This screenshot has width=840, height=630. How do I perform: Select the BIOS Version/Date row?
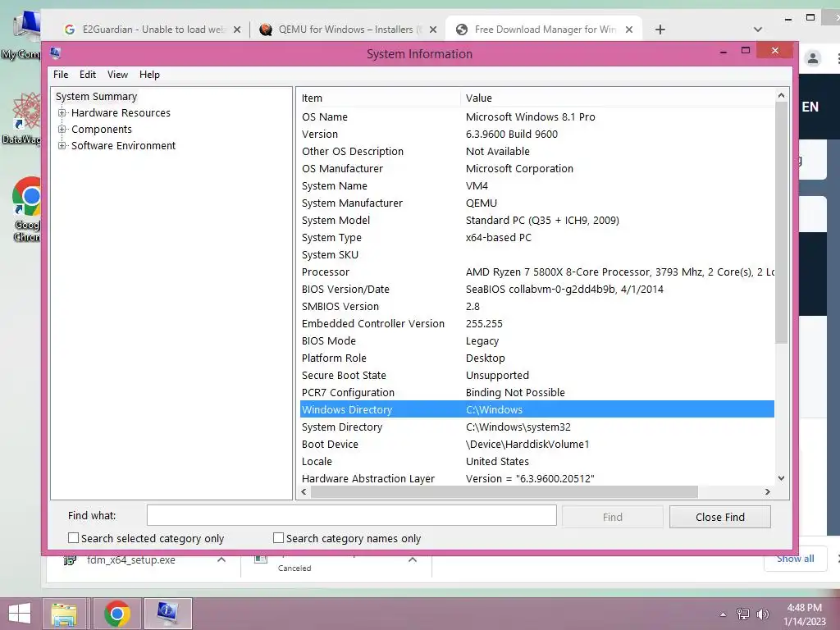point(536,290)
